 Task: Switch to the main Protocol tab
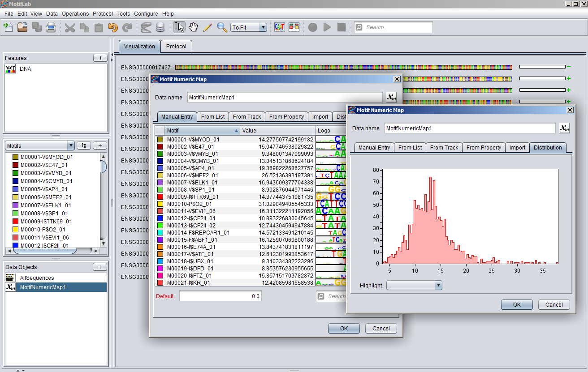tap(176, 47)
